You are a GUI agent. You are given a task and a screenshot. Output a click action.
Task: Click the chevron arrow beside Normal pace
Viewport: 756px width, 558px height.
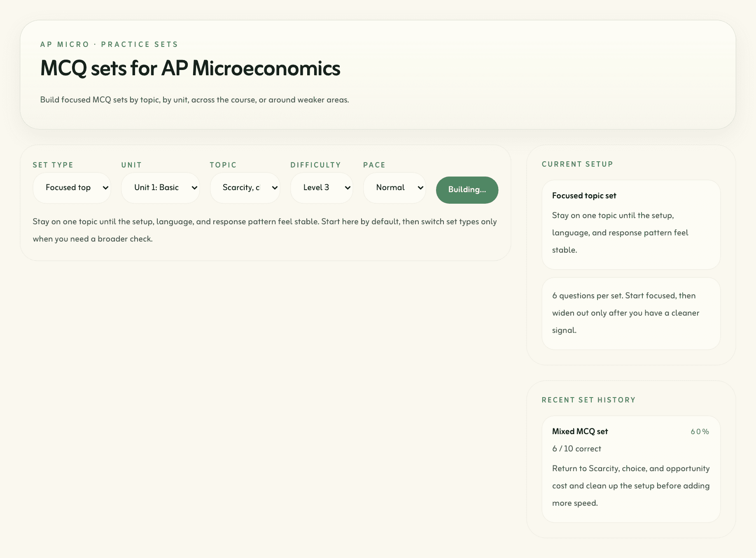tap(420, 188)
